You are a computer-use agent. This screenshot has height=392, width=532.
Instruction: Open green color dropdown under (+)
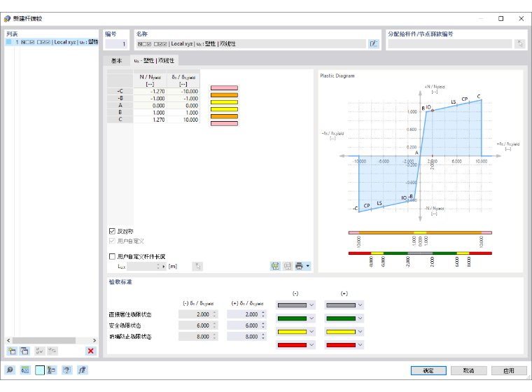pos(360,318)
